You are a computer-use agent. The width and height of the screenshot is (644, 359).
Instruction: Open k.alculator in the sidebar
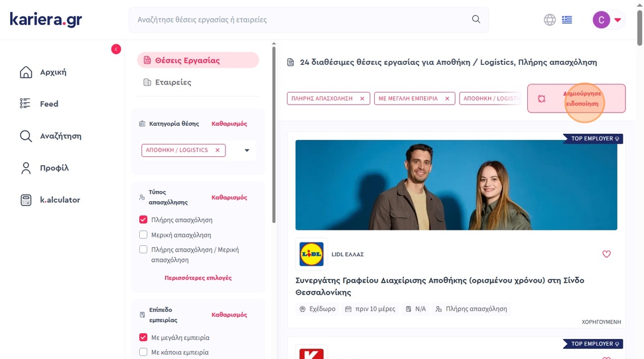click(x=49, y=200)
